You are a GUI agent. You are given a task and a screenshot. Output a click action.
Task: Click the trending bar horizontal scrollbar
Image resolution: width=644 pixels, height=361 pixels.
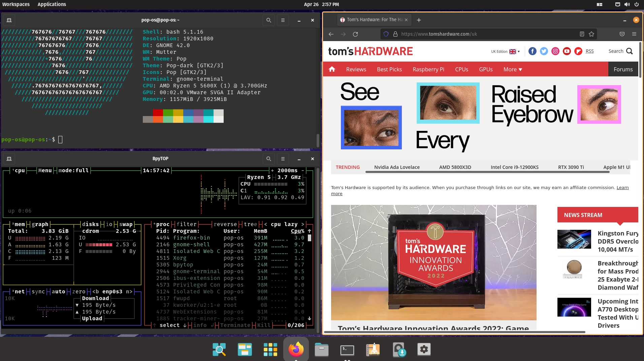coord(487,172)
